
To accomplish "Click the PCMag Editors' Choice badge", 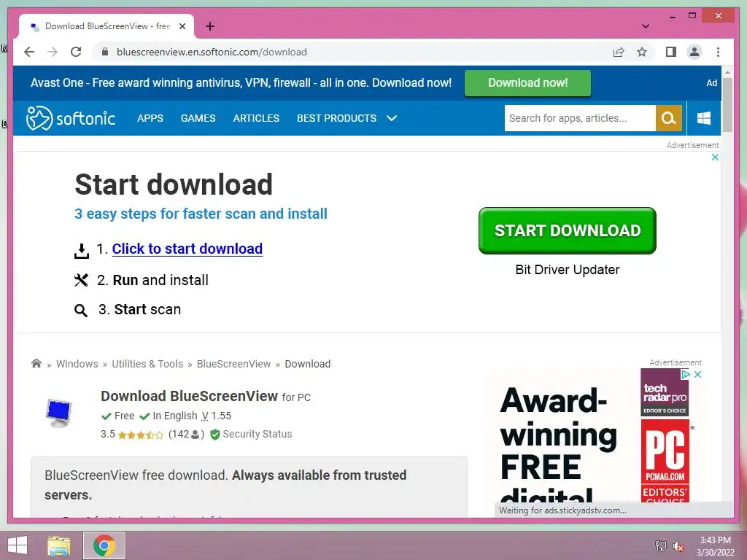I will (x=665, y=461).
